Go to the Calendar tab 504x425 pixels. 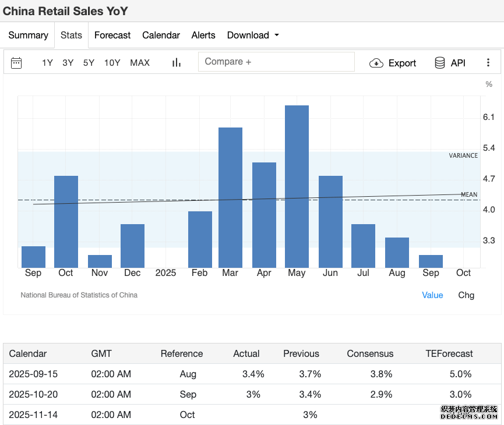pyautogui.click(x=161, y=35)
